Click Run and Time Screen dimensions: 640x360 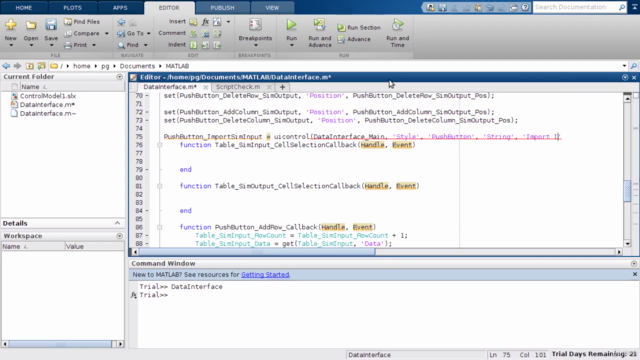pyautogui.click(x=397, y=33)
